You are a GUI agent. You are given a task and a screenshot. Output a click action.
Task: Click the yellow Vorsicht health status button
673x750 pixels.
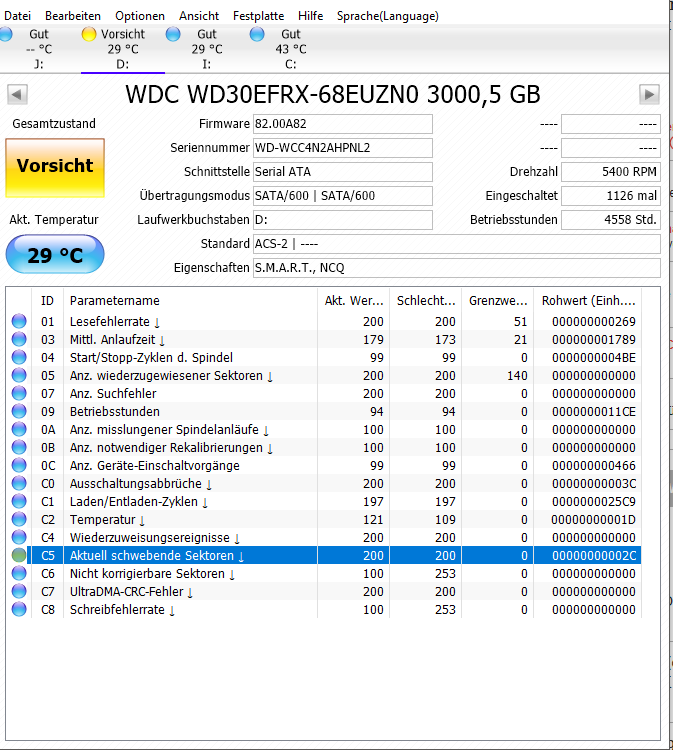coord(55,167)
